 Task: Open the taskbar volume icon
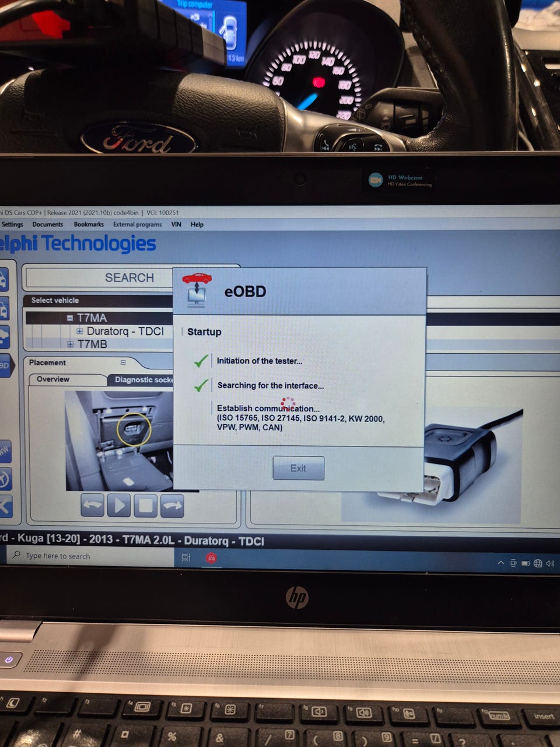pyautogui.click(x=550, y=563)
